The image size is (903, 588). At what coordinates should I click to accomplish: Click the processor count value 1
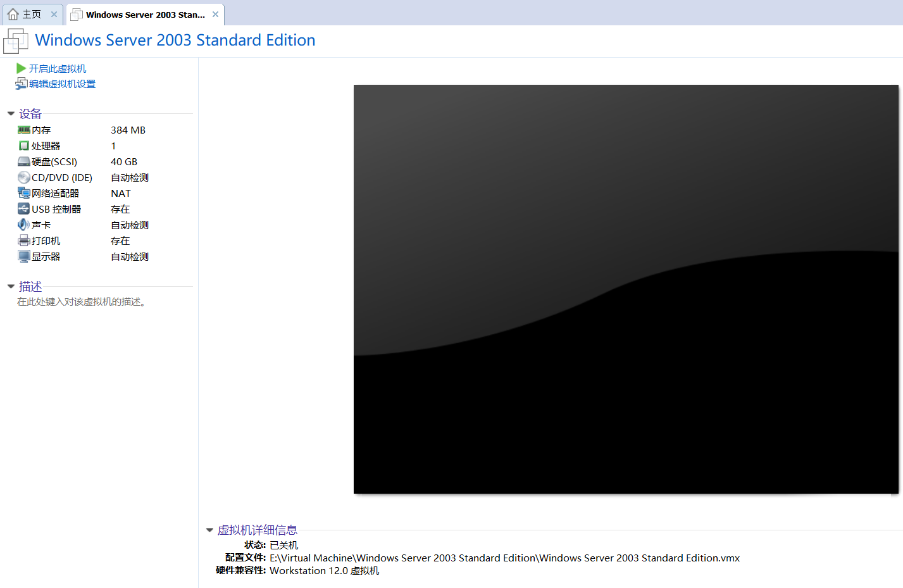tap(113, 146)
